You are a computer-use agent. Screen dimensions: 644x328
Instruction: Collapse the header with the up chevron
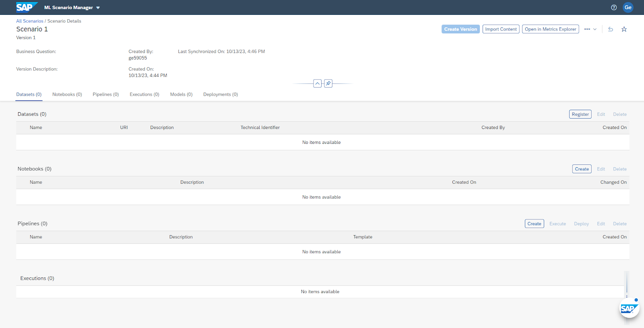pyautogui.click(x=318, y=84)
